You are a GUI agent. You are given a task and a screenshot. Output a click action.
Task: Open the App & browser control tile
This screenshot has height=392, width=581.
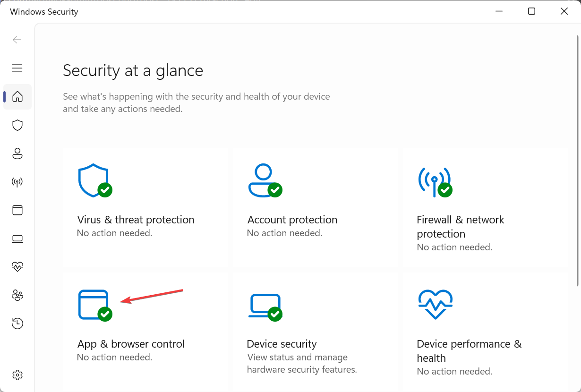click(145, 332)
